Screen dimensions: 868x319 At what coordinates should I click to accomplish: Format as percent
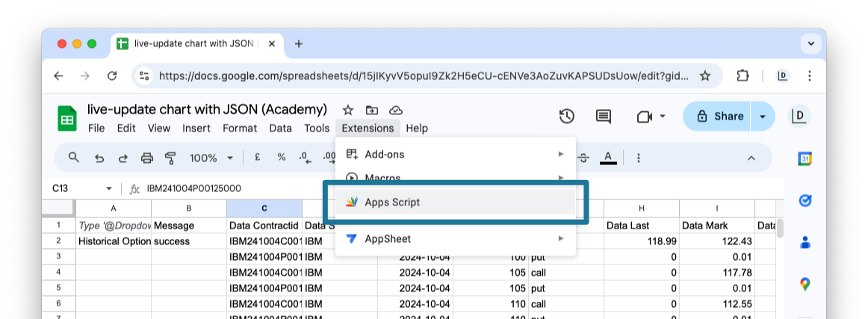tap(281, 158)
